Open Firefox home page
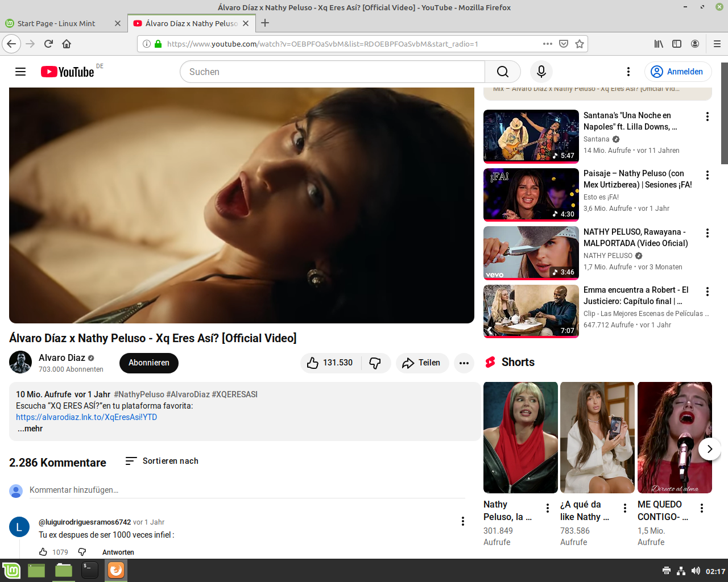This screenshot has height=582, width=728. pyautogui.click(x=67, y=44)
